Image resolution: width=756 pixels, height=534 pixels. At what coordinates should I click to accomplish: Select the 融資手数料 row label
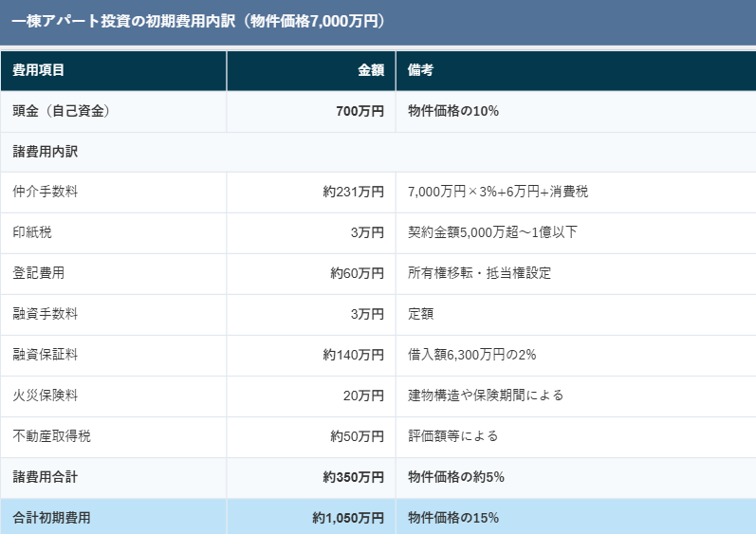[46, 314]
